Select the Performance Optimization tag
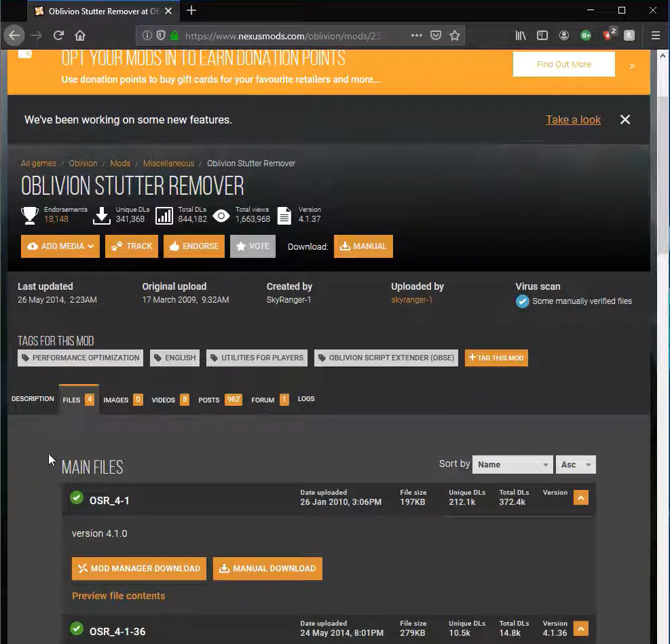The width and height of the screenshot is (670, 644). pos(80,358)
